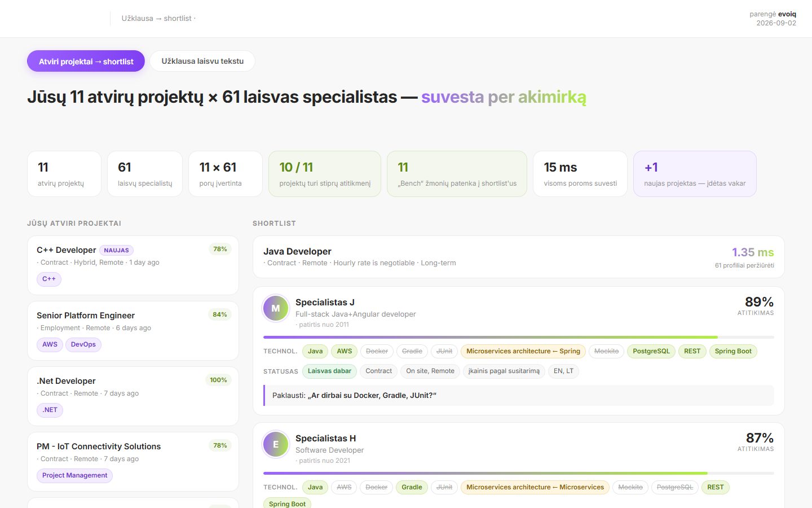Click the C++ skill tag
This screenshot has width=812, height=508.
coord(49,279)
